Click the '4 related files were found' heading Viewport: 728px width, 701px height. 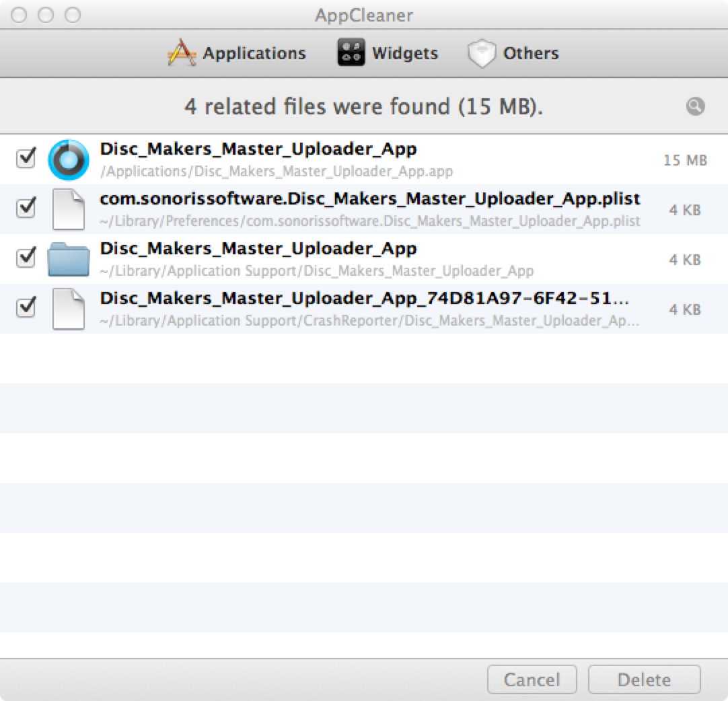363,106
